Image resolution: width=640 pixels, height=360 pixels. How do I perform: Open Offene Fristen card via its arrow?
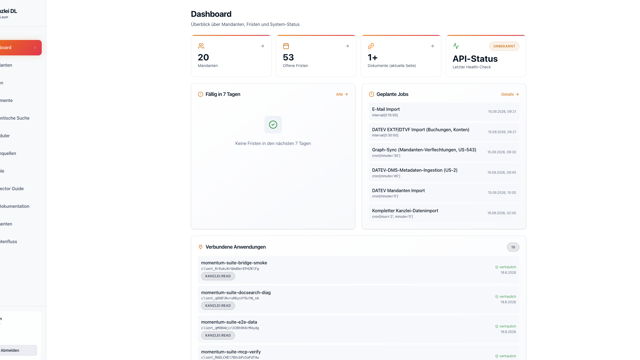347,46
